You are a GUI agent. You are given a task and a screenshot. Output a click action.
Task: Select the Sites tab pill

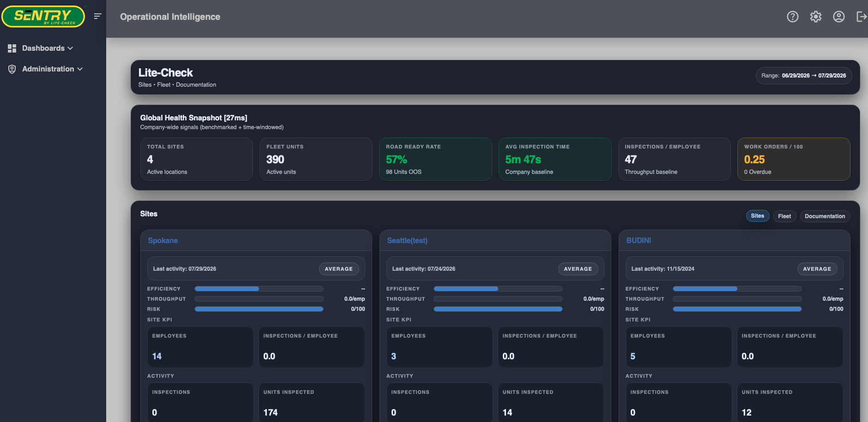click(757, 216)
